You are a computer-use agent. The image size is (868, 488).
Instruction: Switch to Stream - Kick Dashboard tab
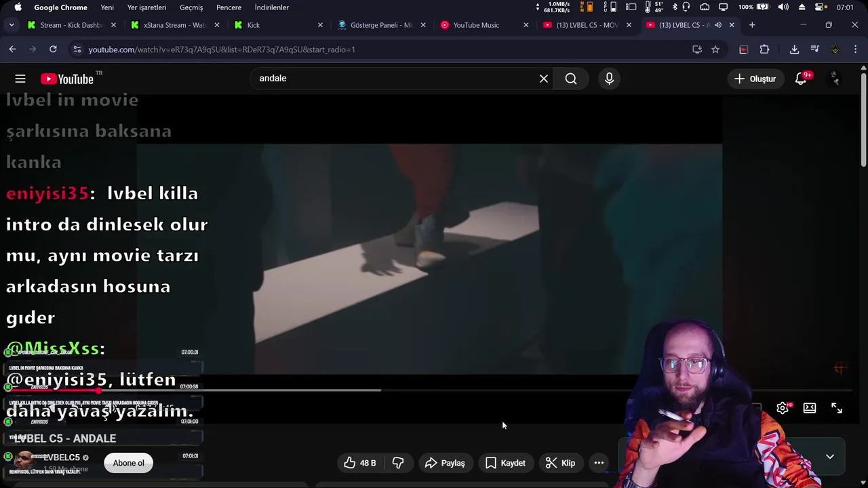coord(72,25)
